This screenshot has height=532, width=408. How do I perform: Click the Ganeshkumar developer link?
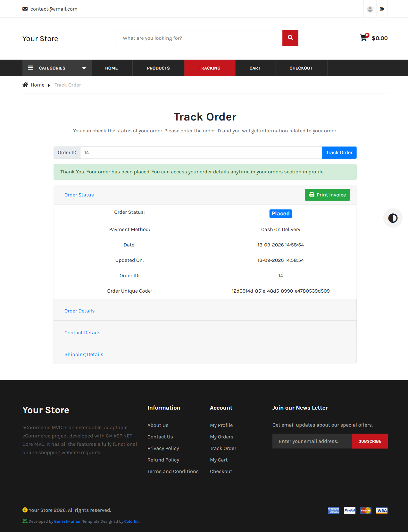coord(67,521)
